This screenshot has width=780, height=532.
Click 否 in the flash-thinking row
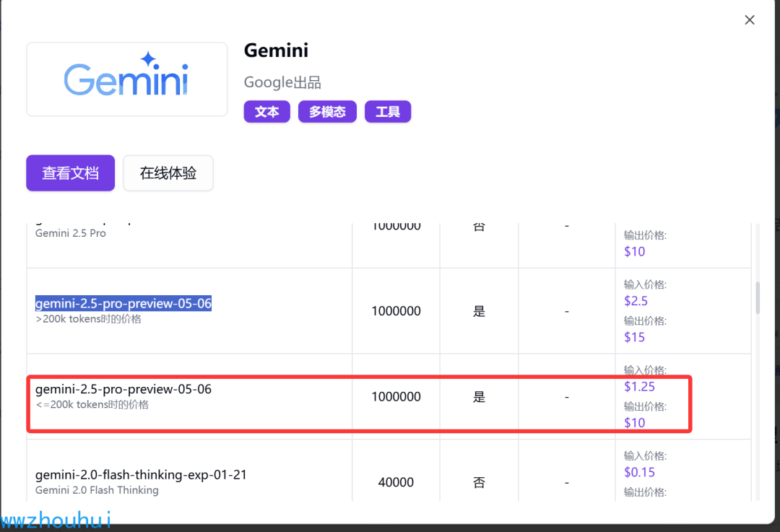pyautogui.click(x=479, y=482)
